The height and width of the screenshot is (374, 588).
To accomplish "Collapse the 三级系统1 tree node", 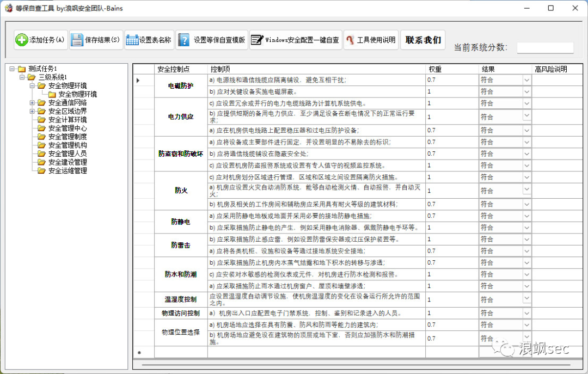I will [22, 77].
